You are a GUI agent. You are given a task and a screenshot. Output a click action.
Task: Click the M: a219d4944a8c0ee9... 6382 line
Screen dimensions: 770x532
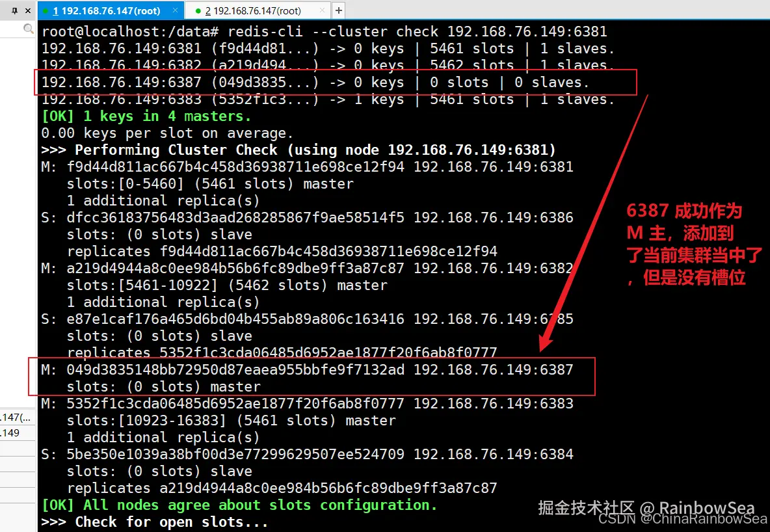tap(308, 268)
